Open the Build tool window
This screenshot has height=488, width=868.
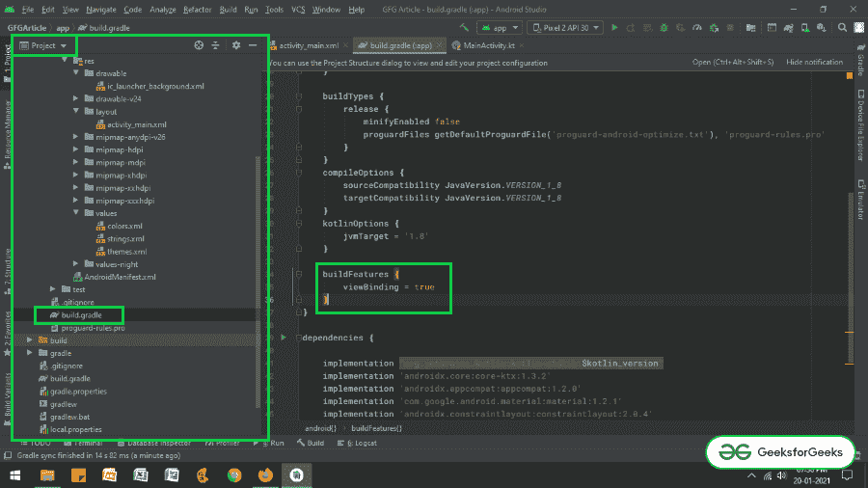coord(311,444)
